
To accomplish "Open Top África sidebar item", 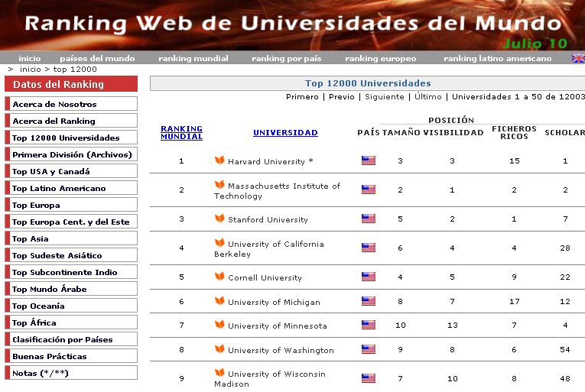I will pos(71,322).
